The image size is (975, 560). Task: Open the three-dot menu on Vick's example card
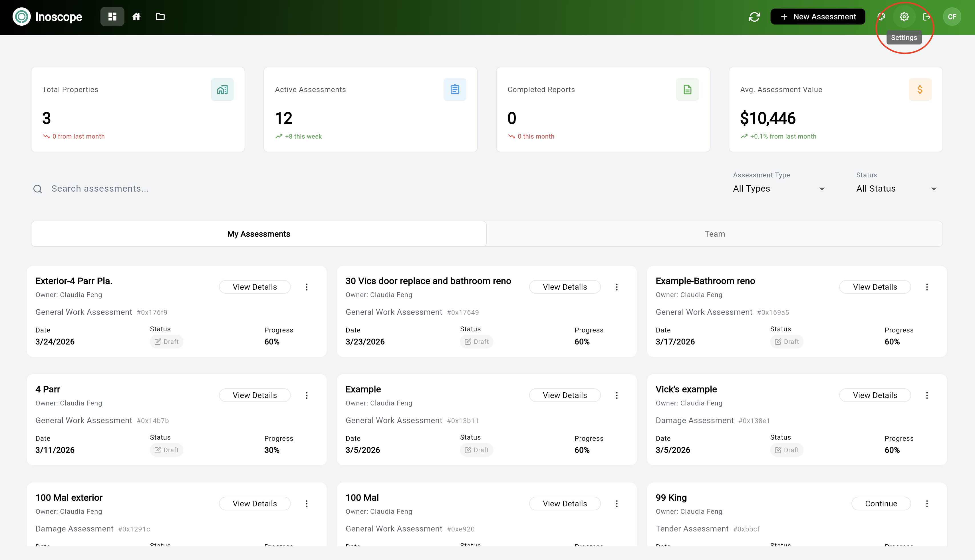927,395
